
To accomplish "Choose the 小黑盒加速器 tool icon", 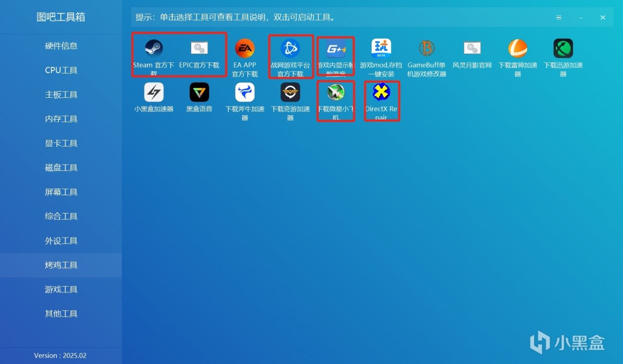I will pyautogui.click(x=154, y=92).
